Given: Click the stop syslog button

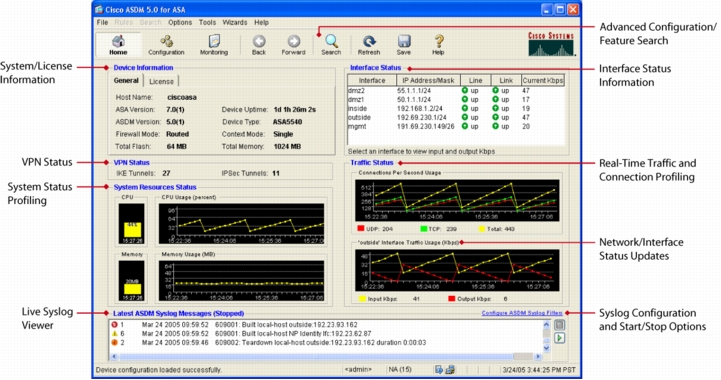Looking at the screenshot, I should point(559,325).
